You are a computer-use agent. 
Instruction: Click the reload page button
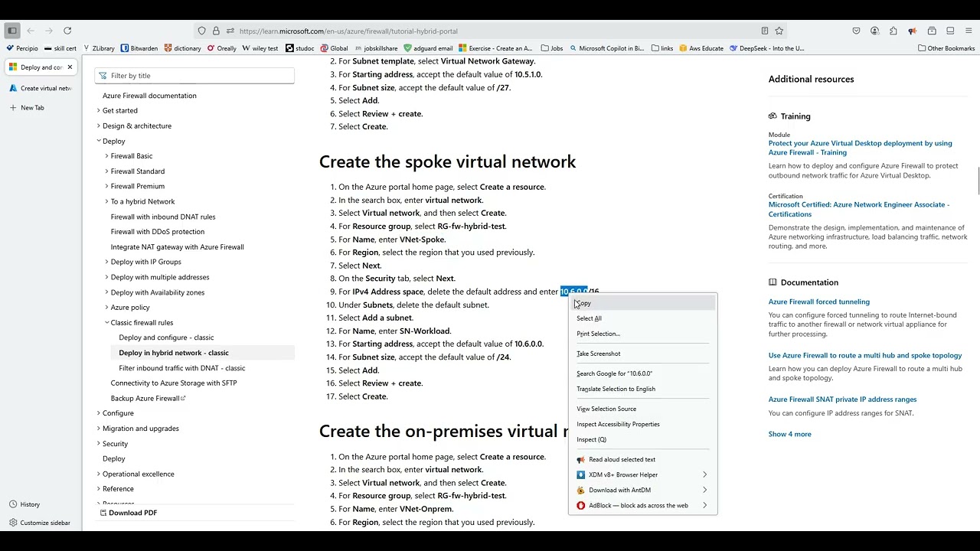(x=67, y=31)
